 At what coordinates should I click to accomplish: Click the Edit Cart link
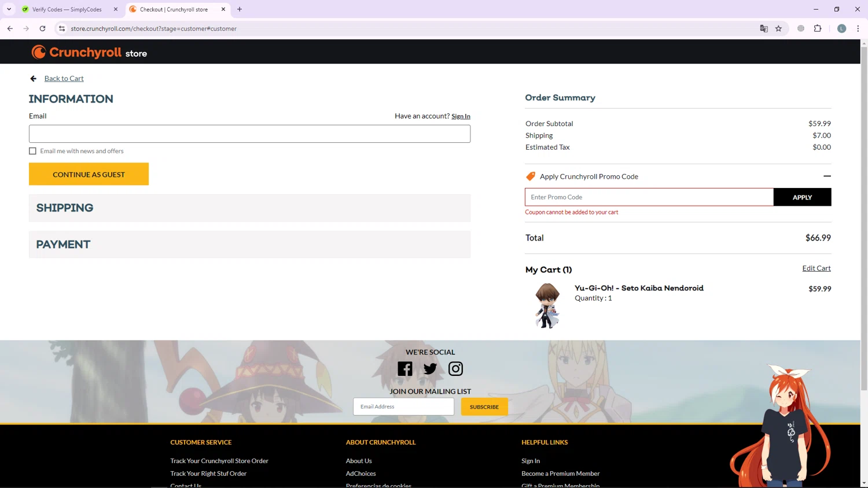tap(816, 268)
